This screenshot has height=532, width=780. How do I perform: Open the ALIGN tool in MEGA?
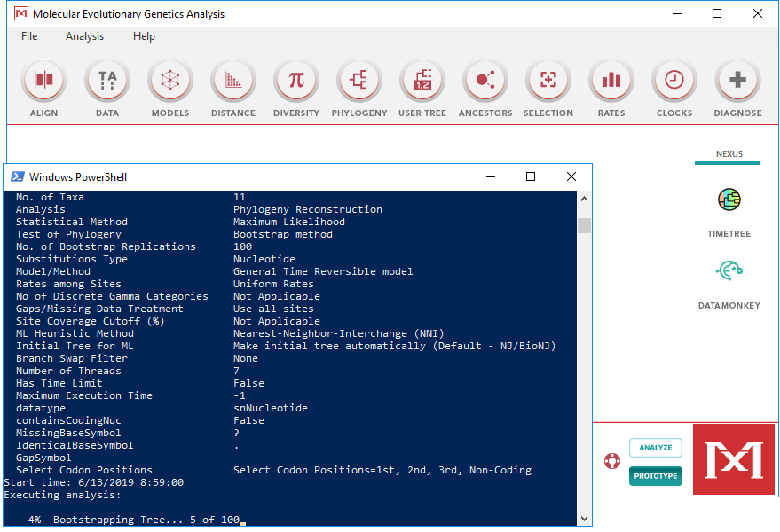tap(43, 80)
